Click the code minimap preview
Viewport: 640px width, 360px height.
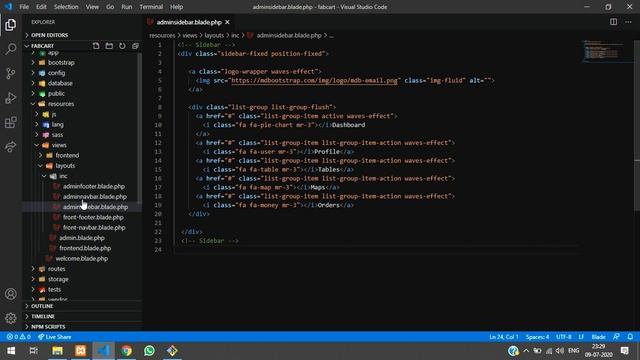coord(606,51)
